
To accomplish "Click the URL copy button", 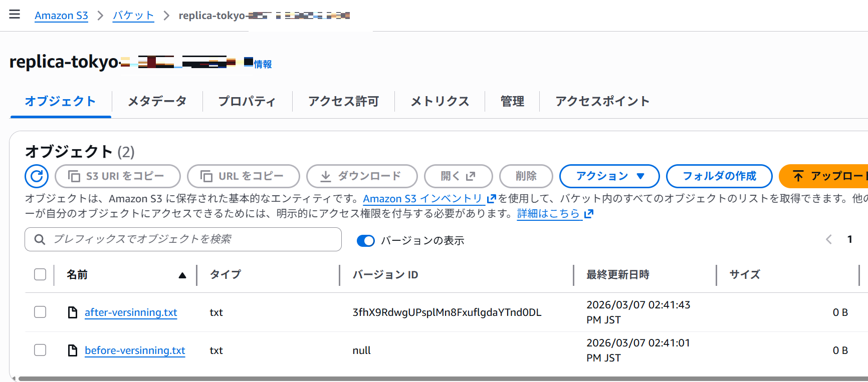I will (243, 176).
